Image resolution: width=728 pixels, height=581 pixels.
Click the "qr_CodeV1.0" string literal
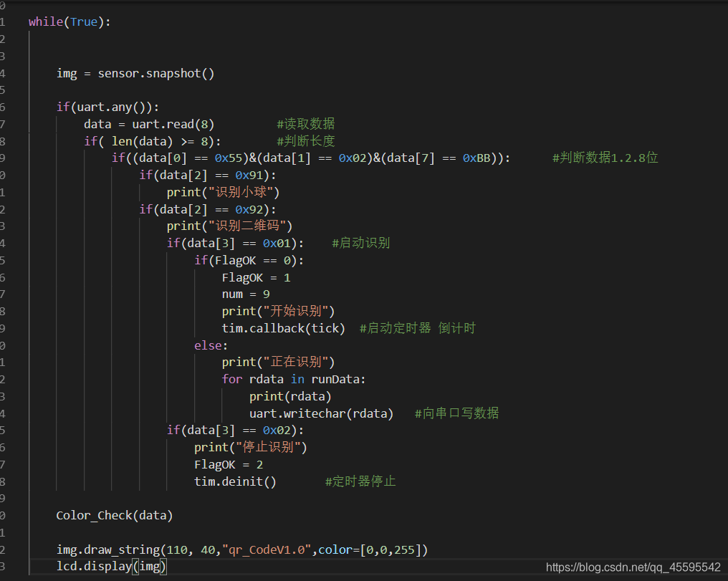point(267,550)
